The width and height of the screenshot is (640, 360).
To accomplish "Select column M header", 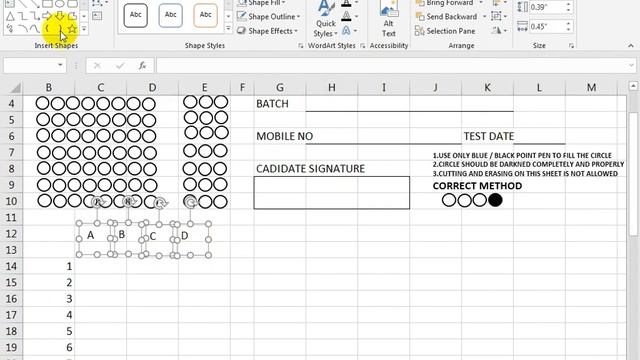I will tap(591, 88).
